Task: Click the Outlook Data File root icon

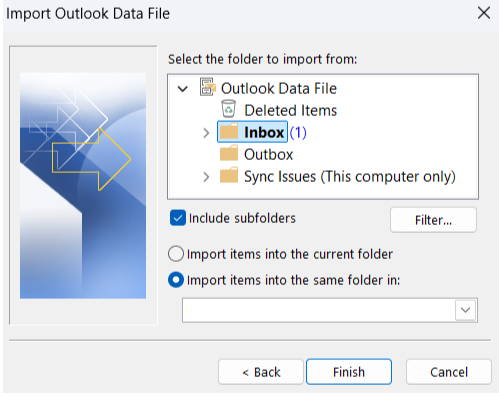Action: [208, 87]
